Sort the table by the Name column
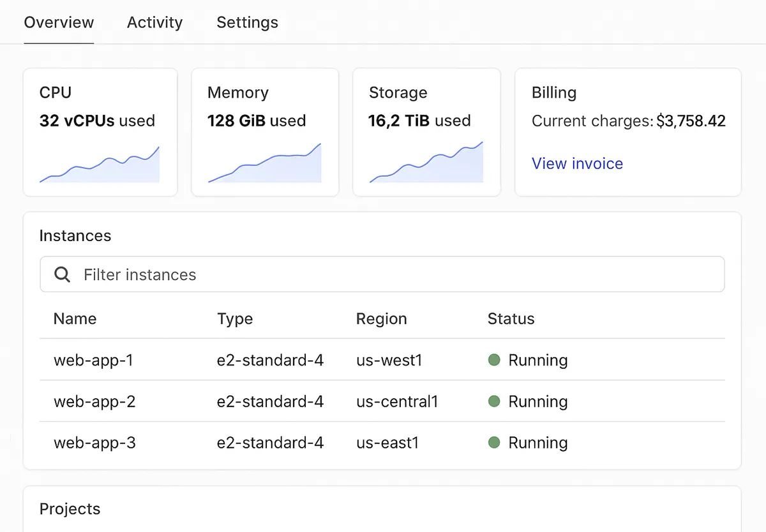 pyautogui.click(x=75, y=318)
